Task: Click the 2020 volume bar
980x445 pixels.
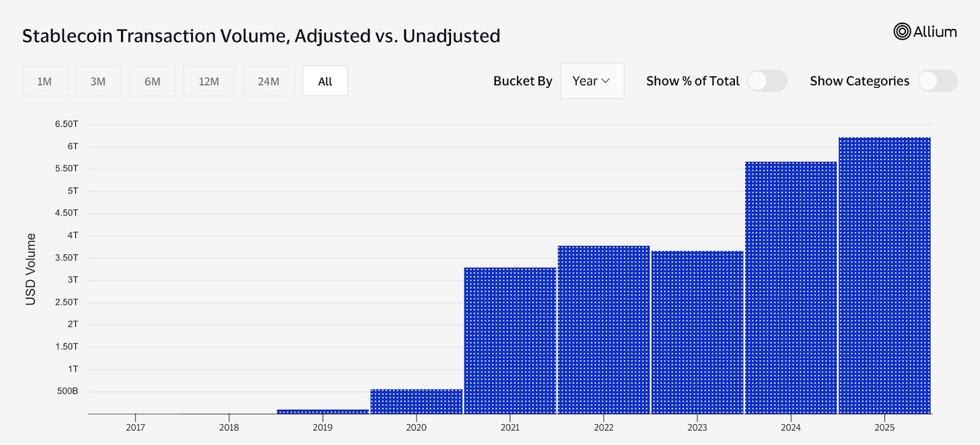Action: 417,401
